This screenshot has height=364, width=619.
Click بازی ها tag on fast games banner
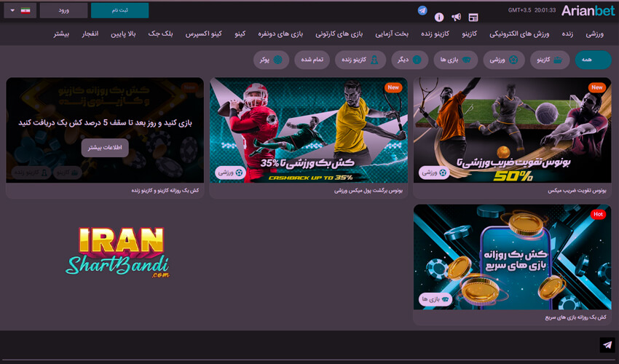435,299
